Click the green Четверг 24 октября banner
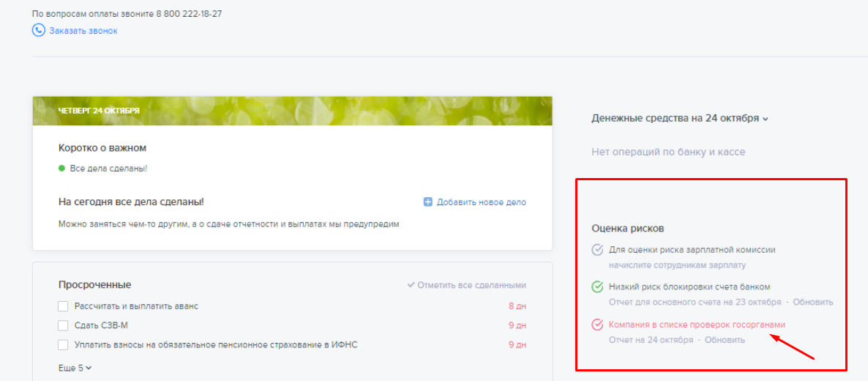Image resolution: width=868 pixels, height=381 pixels. [x=292, y=111]
